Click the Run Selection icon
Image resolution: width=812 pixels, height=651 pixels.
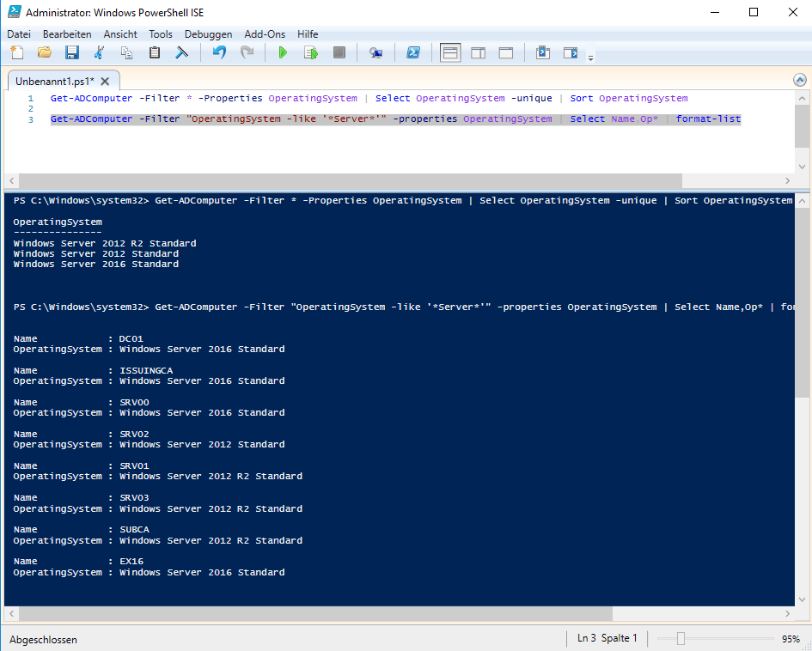(311, 53)
